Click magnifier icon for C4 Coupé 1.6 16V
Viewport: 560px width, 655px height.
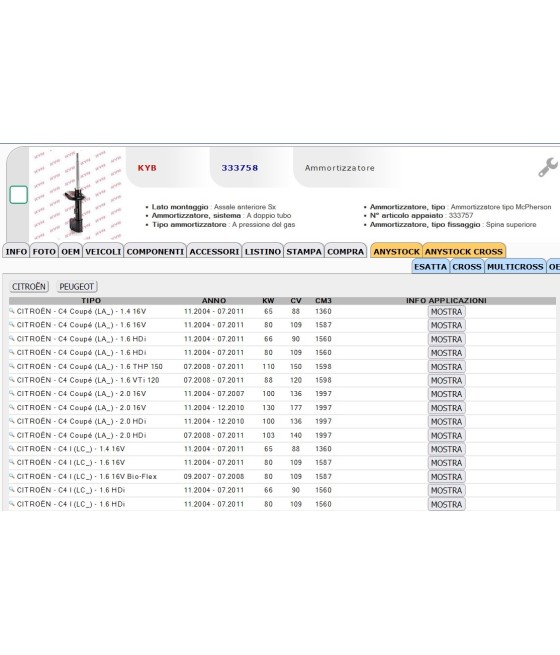pyautogui.click(x=12, y=325)
